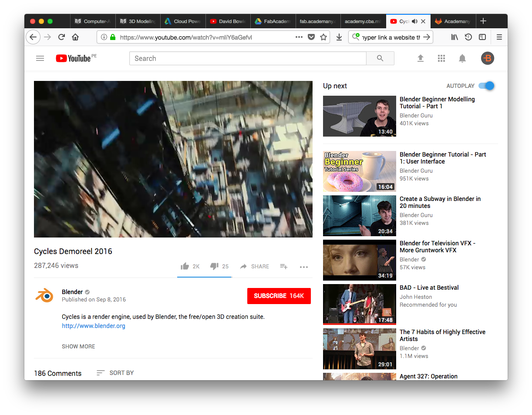The width and height of the screenshot is (532, 415).
Task: Open the Firefox library icon
Action: point(455,37)
